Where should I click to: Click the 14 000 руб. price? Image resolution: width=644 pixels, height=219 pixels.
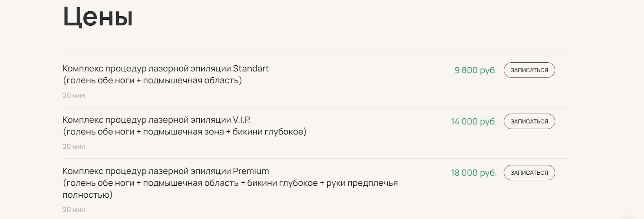tap(473, 121)
